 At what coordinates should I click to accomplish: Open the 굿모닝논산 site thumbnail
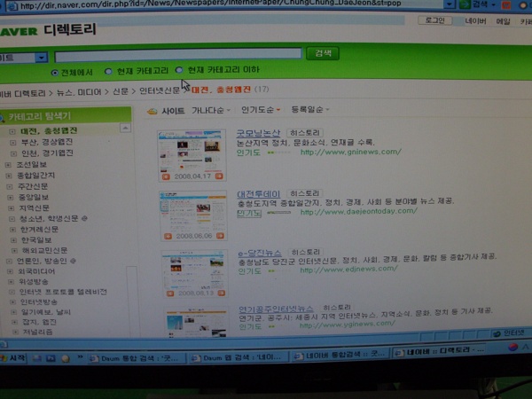[x=192, y=151]
